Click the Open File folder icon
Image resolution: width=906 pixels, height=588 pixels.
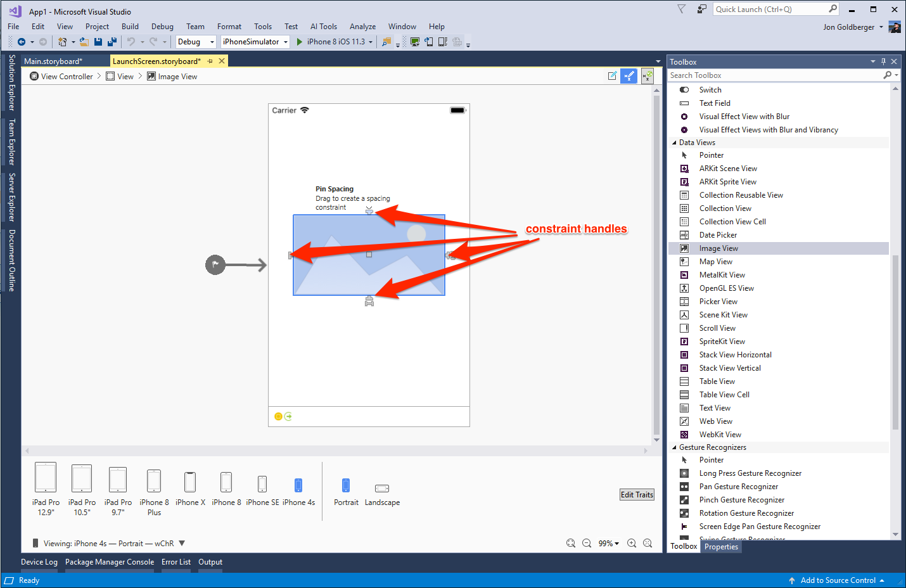coord(84,42)
